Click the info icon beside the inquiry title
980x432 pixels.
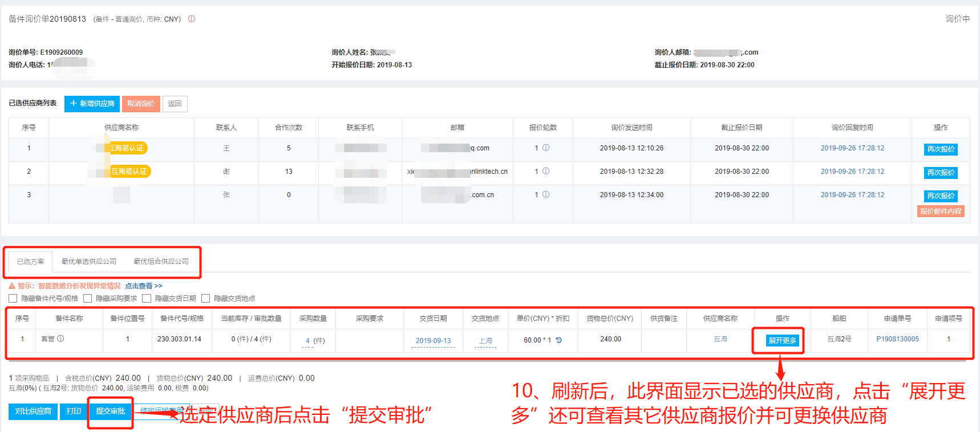pos(192,19)
